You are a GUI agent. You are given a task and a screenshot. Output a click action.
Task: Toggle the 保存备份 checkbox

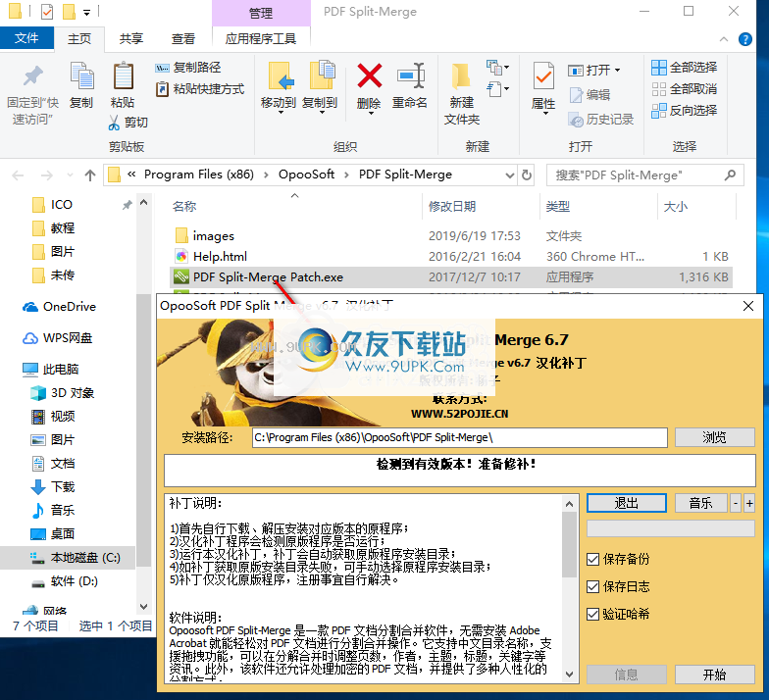tap(592, 559)
